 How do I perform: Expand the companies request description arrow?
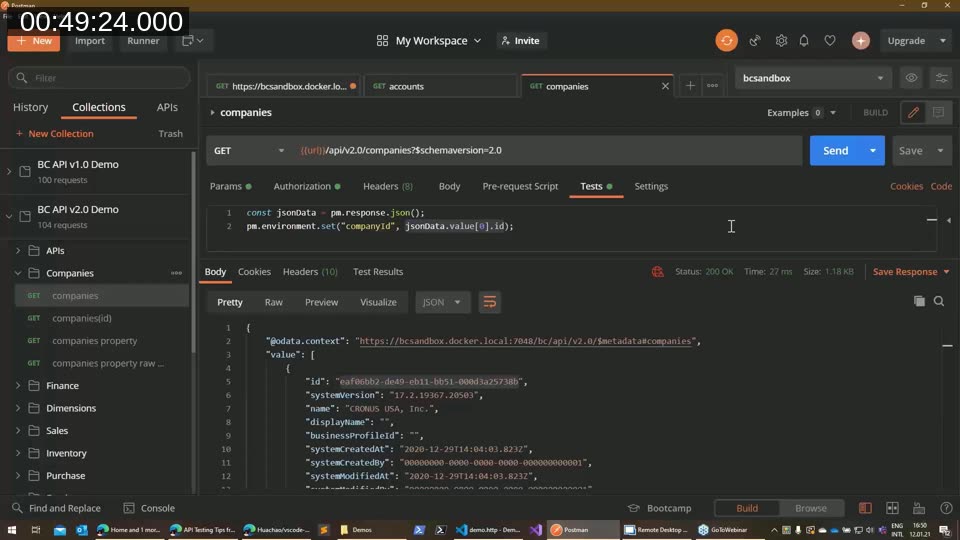pos(212,113)
